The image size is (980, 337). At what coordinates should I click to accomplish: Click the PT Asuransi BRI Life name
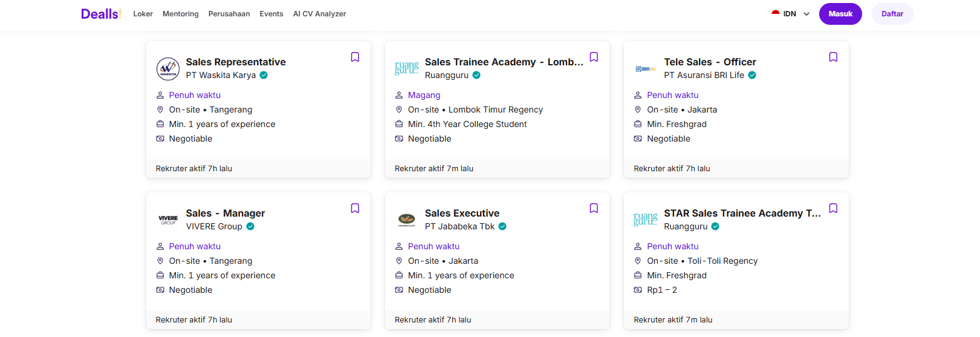(704, 75)
